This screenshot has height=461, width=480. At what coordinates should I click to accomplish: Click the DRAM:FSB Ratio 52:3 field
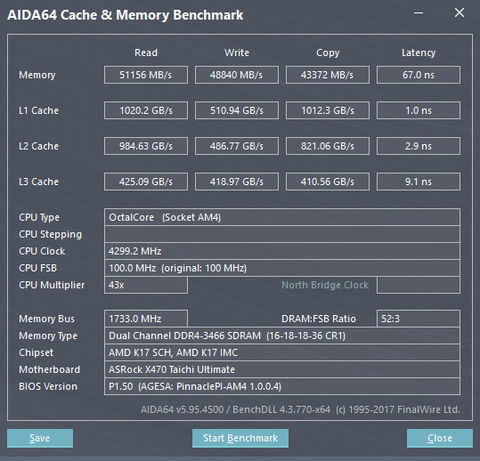419,319
